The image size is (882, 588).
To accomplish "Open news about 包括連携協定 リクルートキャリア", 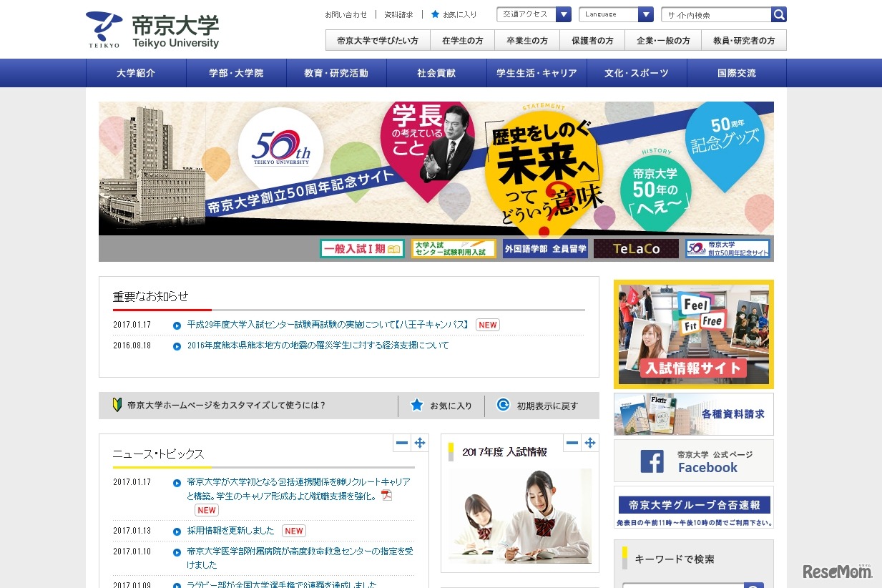I will click(298, 489).
